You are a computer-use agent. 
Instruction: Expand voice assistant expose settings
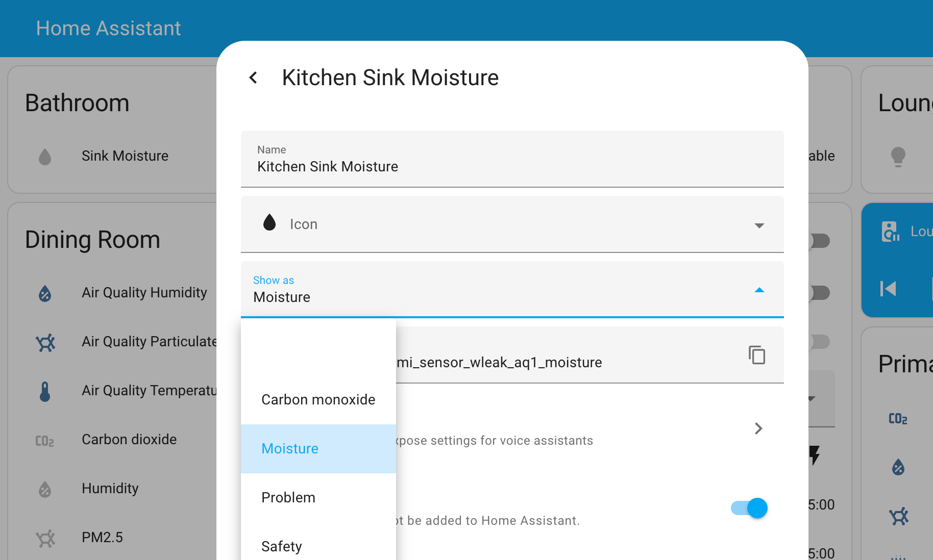(758, 429)
